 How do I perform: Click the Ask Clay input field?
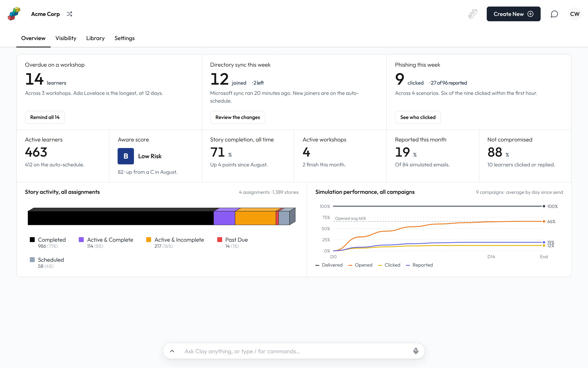point(294,351)
